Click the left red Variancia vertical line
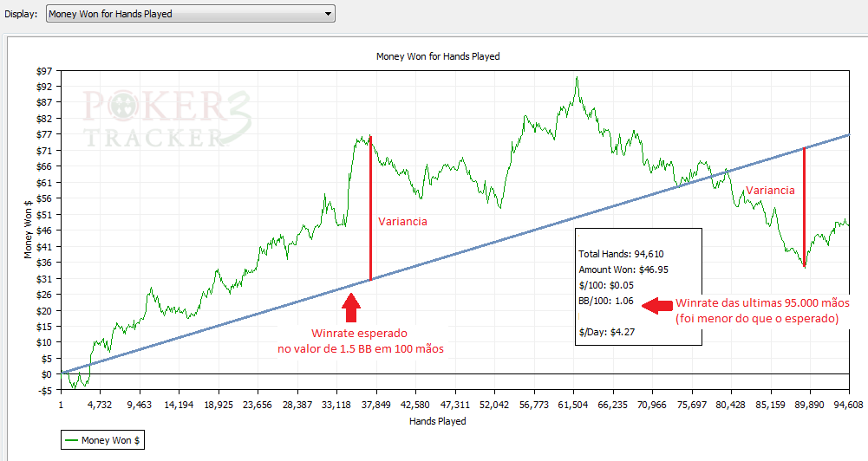This screenshot has height=461, width=868. coord(371,208)
